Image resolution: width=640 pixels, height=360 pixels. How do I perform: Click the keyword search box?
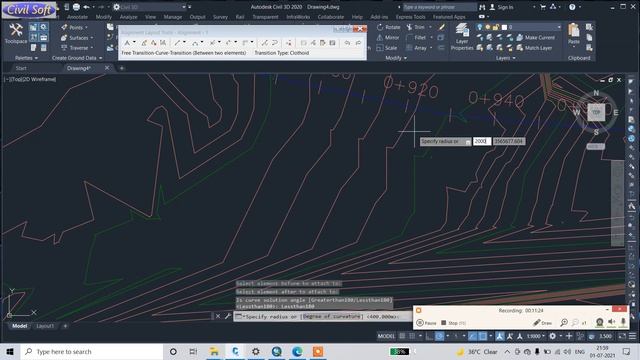pos(439,7)
